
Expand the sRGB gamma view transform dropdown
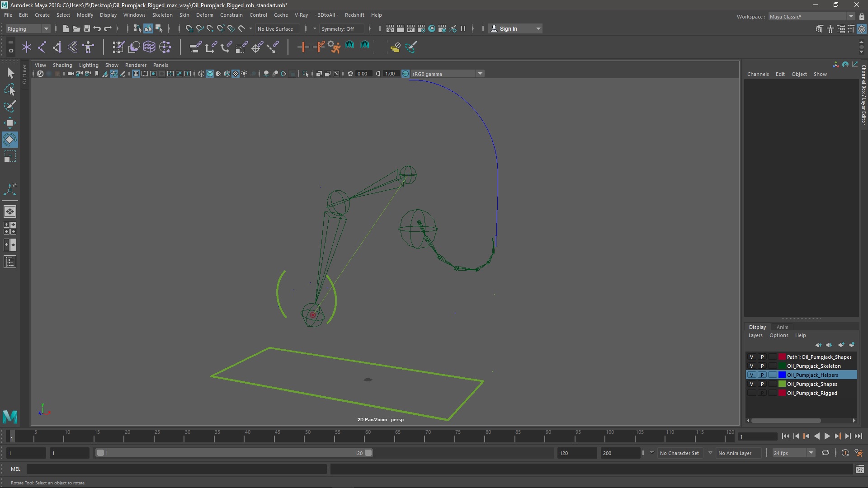click(480, 74)
